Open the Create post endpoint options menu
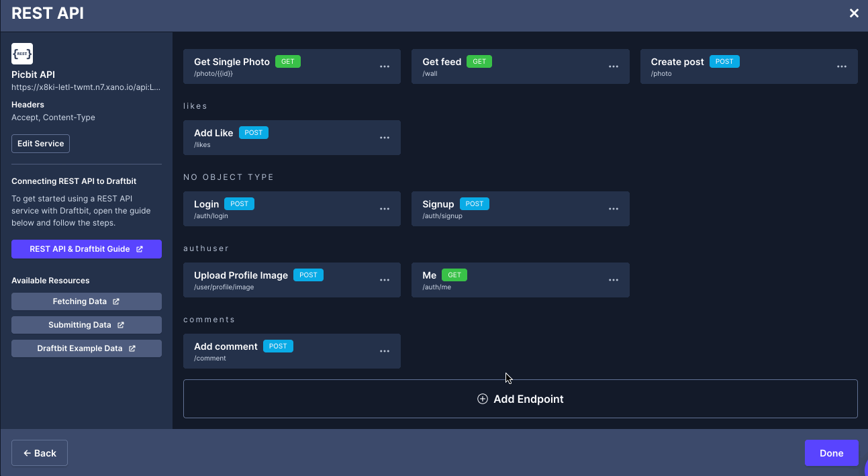 coord(841,66)
